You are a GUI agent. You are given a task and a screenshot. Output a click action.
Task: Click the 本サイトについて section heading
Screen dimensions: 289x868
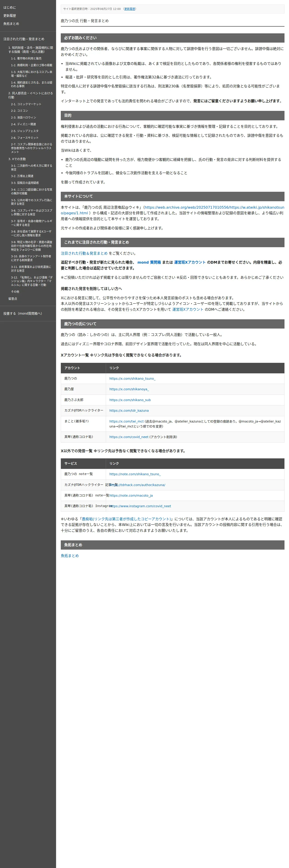click(173, 196)
